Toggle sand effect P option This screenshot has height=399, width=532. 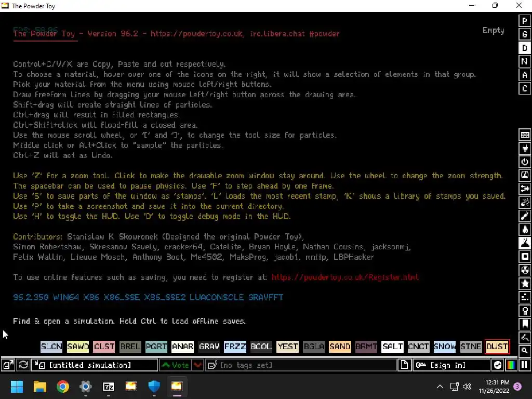coord(525,21)
